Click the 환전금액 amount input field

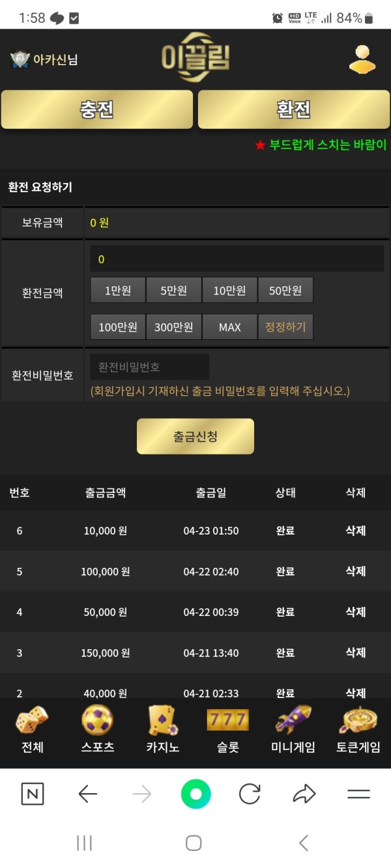(x=237, y=259)
